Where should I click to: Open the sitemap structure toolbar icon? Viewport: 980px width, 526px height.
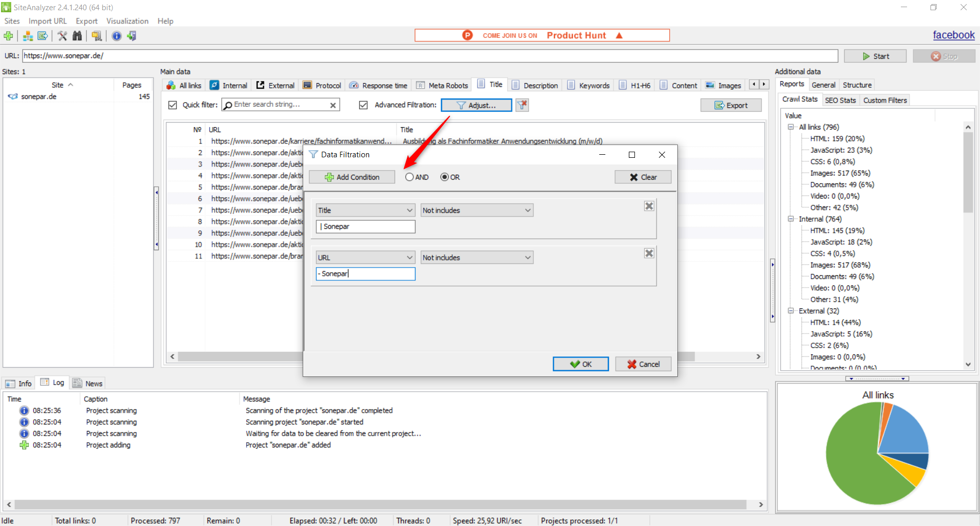[x=28, y=36]
